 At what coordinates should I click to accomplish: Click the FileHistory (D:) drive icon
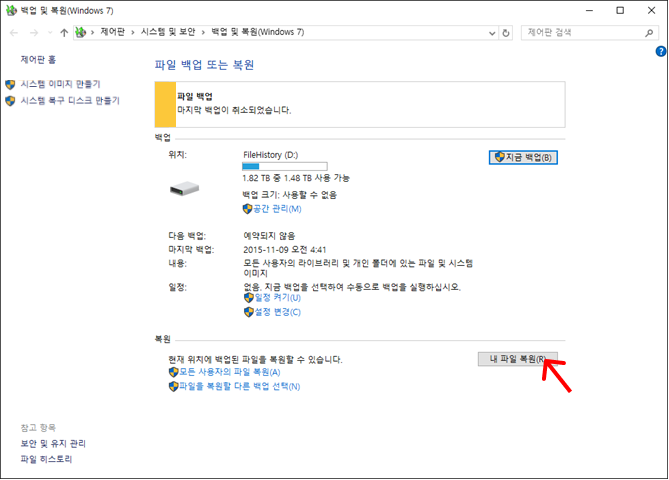(185, 188)
